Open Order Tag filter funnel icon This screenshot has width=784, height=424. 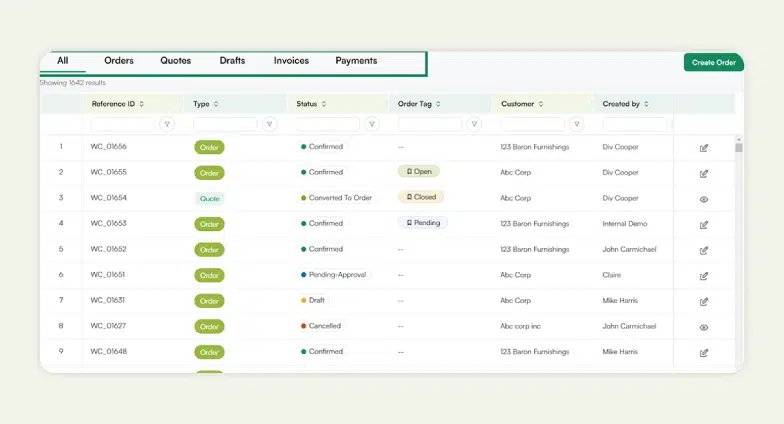474,124
